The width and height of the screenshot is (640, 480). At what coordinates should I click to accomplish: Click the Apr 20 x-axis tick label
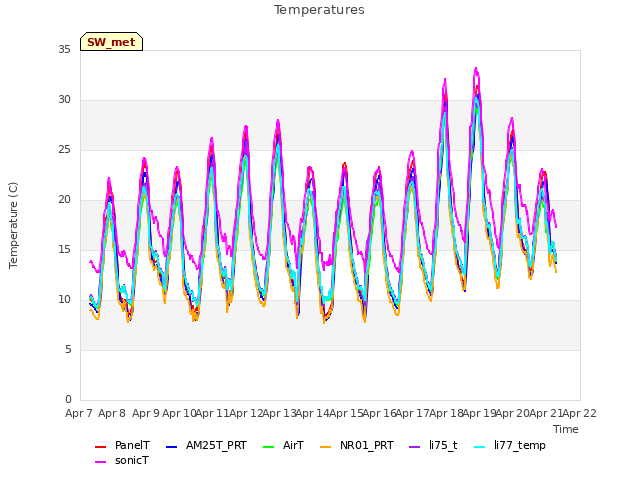click(x=513, y=413)
